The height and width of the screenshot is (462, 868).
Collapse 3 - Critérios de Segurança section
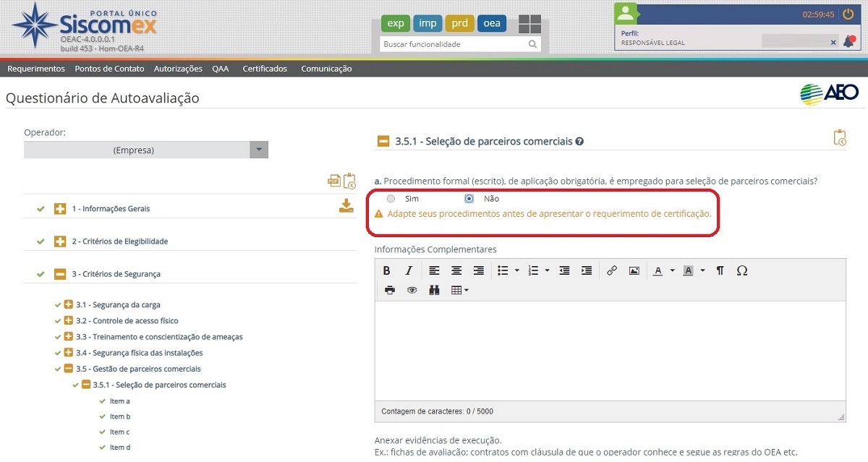60,274
